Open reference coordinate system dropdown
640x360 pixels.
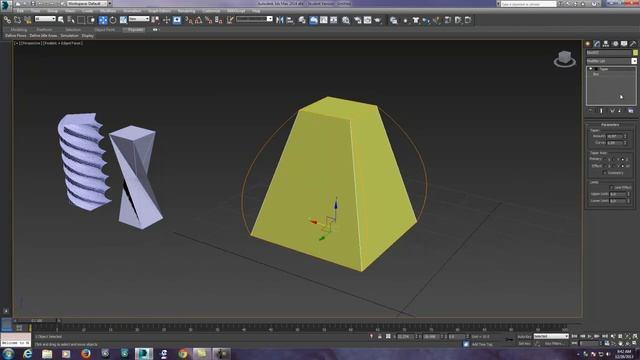139,19
